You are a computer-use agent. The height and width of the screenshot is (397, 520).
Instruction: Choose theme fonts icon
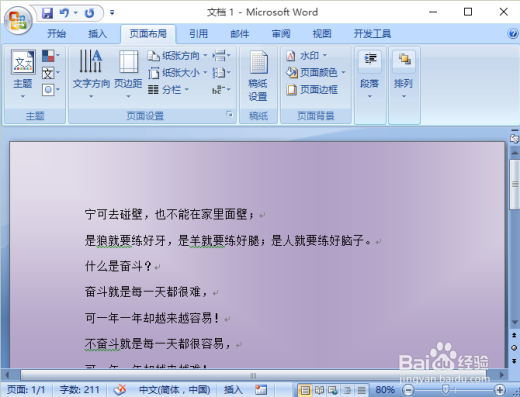tap(51, 73)
